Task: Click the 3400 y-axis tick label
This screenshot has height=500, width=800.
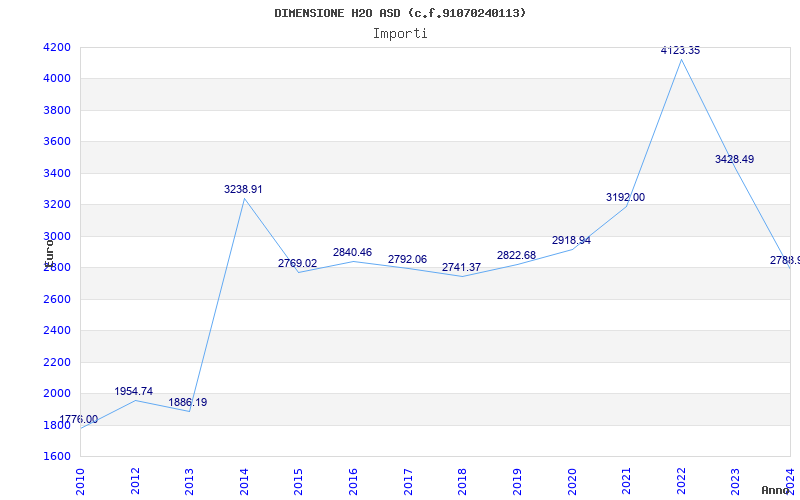Action: 55,173
